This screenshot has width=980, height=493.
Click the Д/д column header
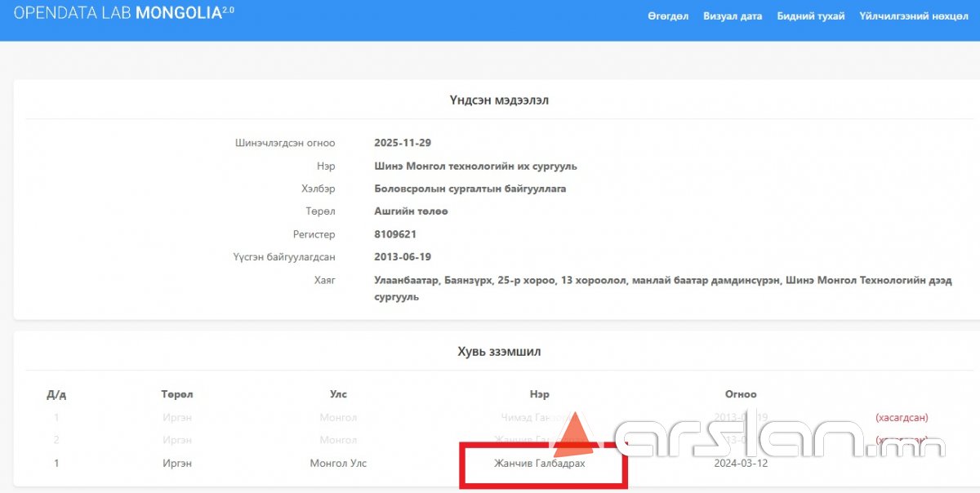coord(56,394)
